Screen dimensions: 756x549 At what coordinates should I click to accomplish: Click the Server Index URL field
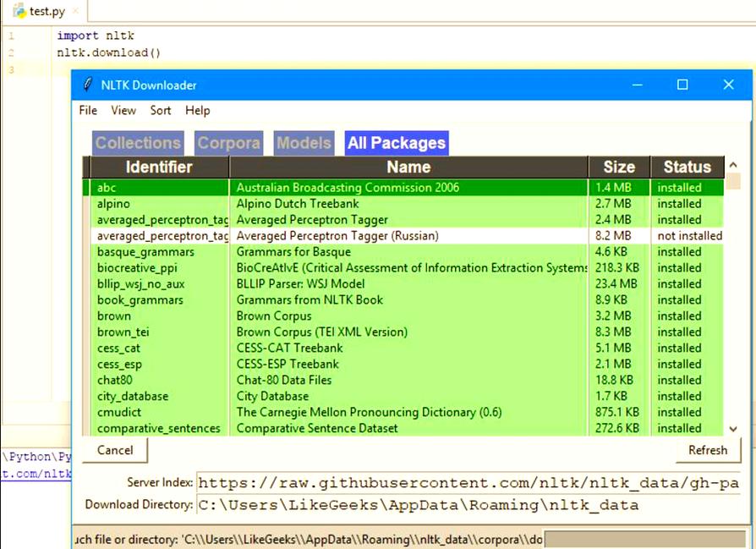click(468, 482)
